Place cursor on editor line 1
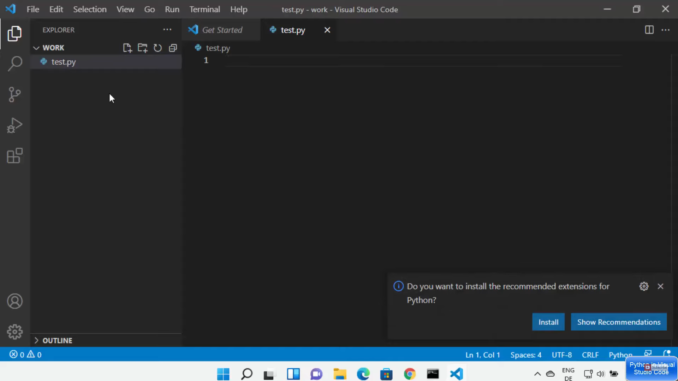 [x=424, y=60]
